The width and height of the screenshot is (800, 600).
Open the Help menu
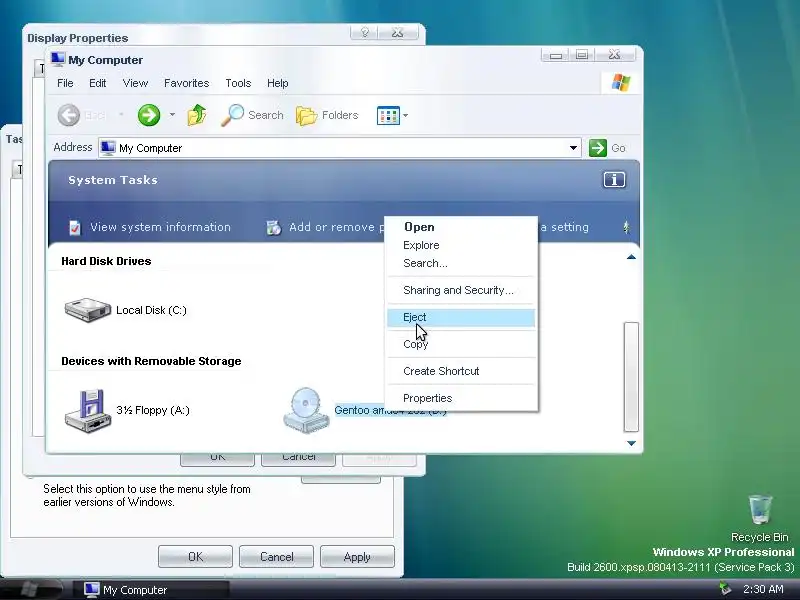278,83
